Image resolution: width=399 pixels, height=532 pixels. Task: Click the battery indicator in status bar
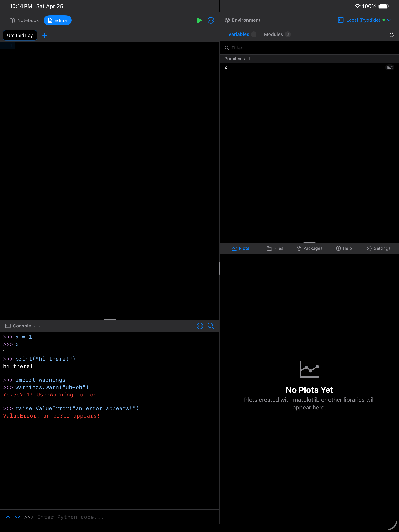pyautogui.click(x=384, y=6)
